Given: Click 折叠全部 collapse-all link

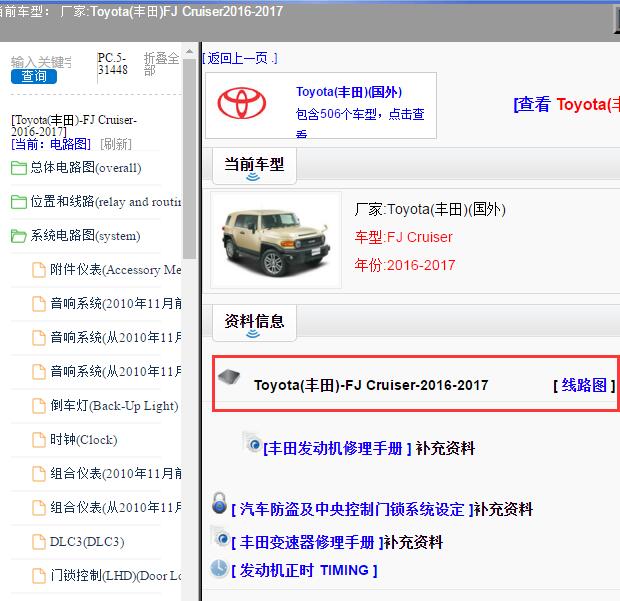Looking at the screenshot, I should [x=161, y=64].
